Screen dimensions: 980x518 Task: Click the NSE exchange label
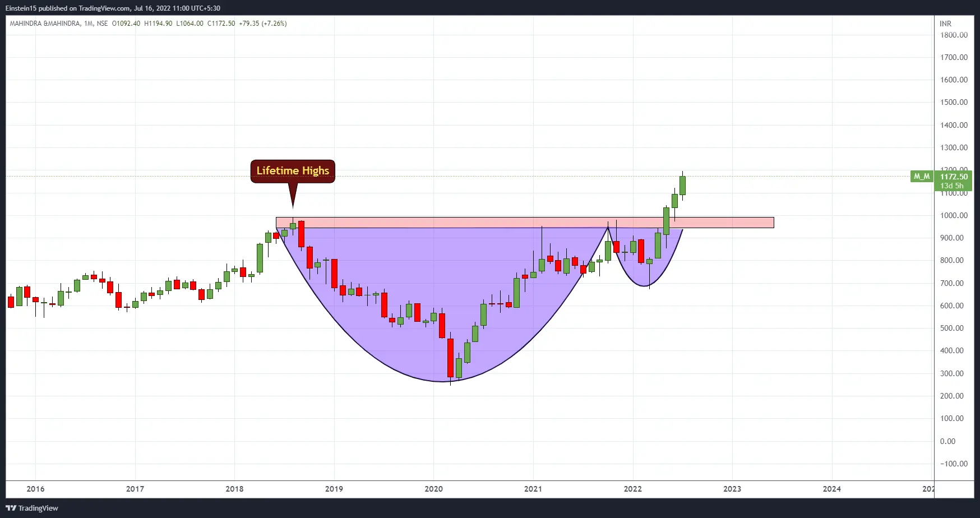point(102,24)
